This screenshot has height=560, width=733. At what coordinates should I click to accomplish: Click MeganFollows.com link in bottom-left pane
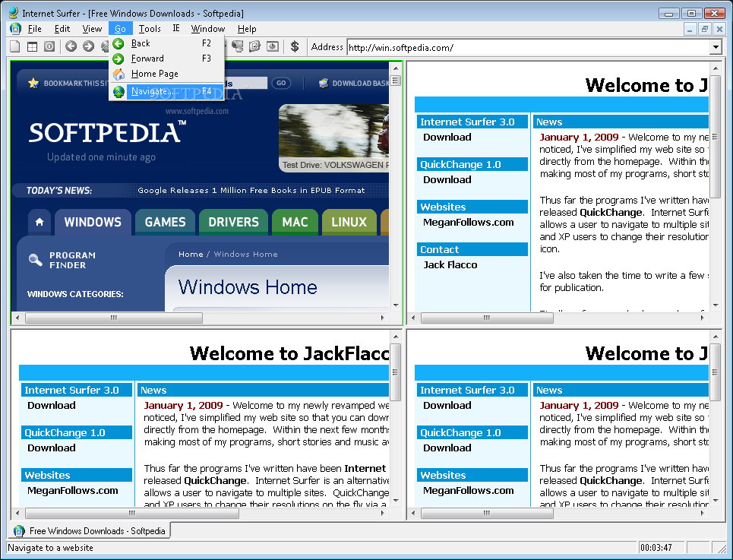click(72, 491)
